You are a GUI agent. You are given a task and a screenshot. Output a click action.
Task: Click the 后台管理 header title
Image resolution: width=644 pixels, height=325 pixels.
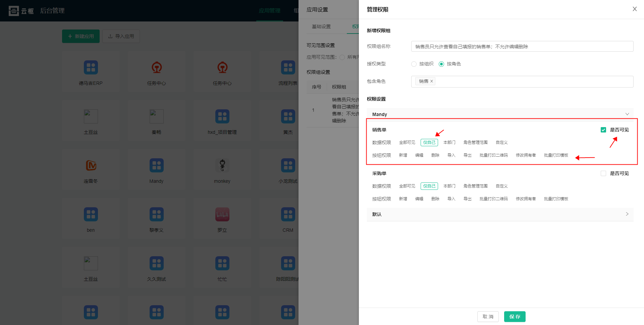click(52, 11)
